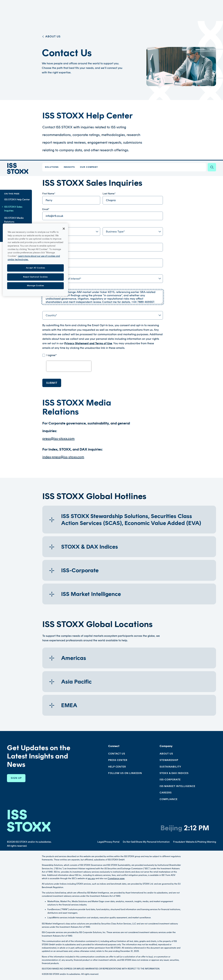Viewport: 223px width, 980px height.
Task: Open the Country dropdown
Action: coord(103,315)
